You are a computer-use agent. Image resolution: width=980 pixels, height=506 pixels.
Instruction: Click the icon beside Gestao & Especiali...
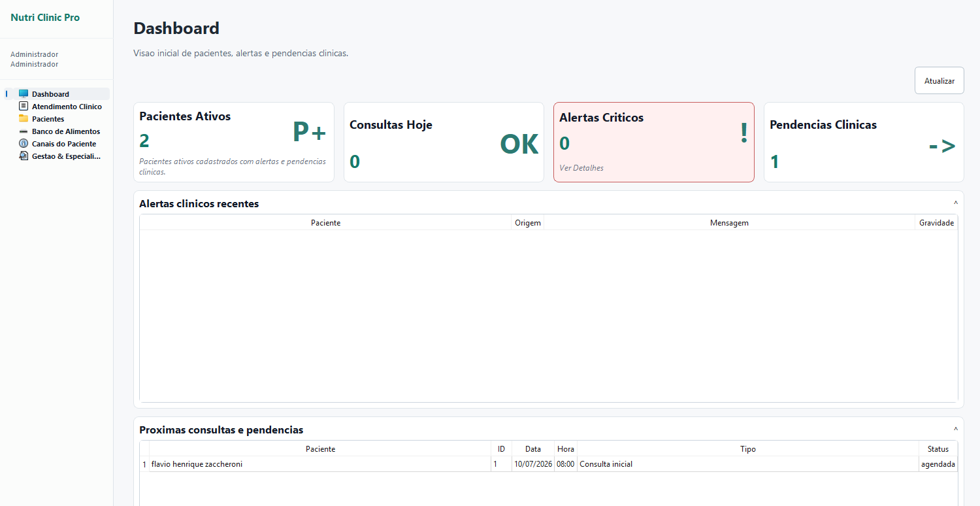tap(24, 156)
